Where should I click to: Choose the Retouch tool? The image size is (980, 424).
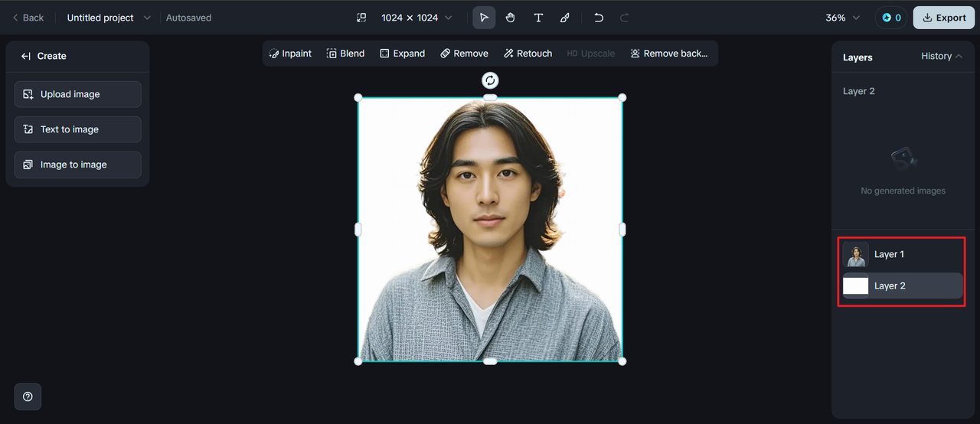tap(528, 54)
